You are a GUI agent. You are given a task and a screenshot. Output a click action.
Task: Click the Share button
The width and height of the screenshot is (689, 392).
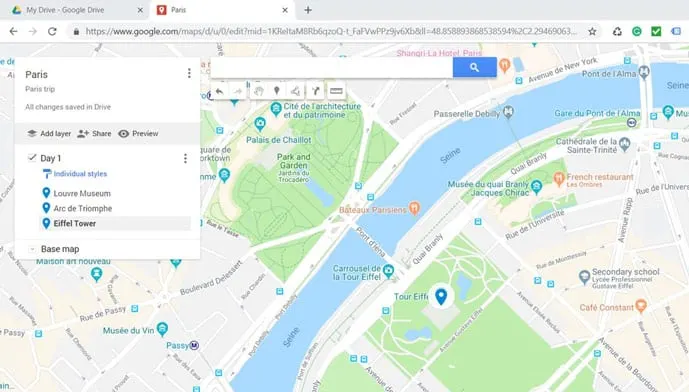[94, 134]
